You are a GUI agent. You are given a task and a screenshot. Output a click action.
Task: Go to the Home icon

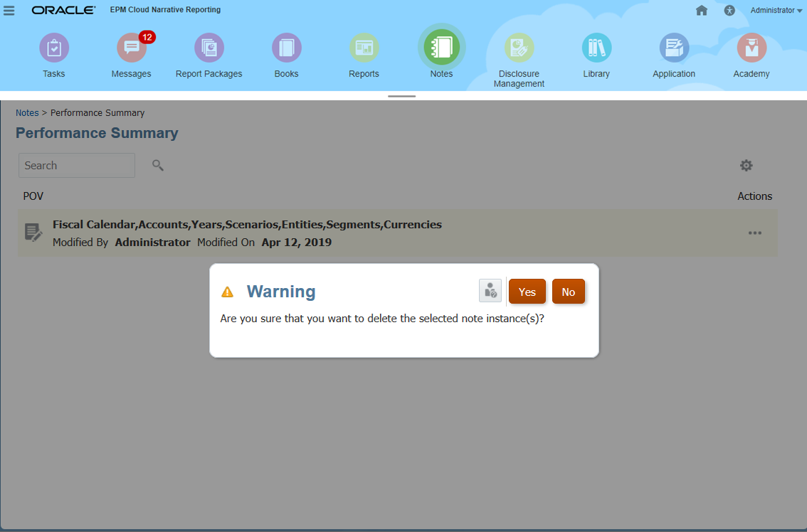tap(702, 10)
